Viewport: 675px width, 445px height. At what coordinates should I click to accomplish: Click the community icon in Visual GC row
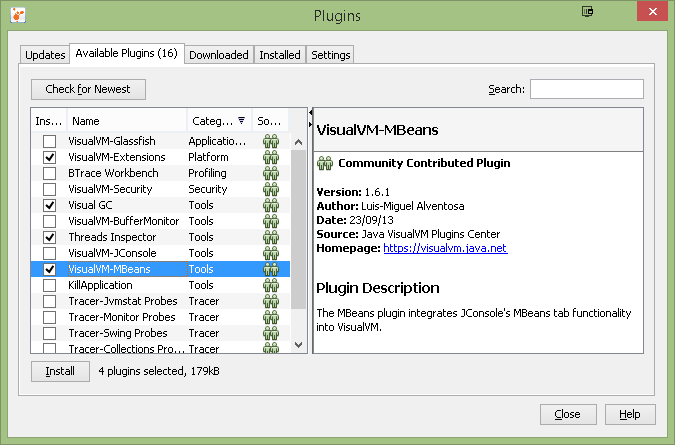click(271, 205)
